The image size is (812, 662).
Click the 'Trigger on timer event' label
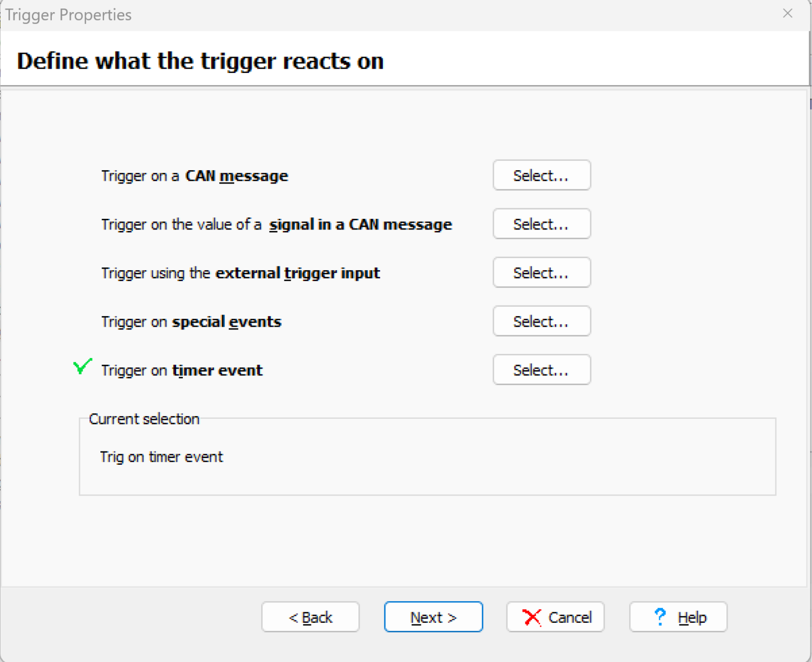[x=182, y=371]
